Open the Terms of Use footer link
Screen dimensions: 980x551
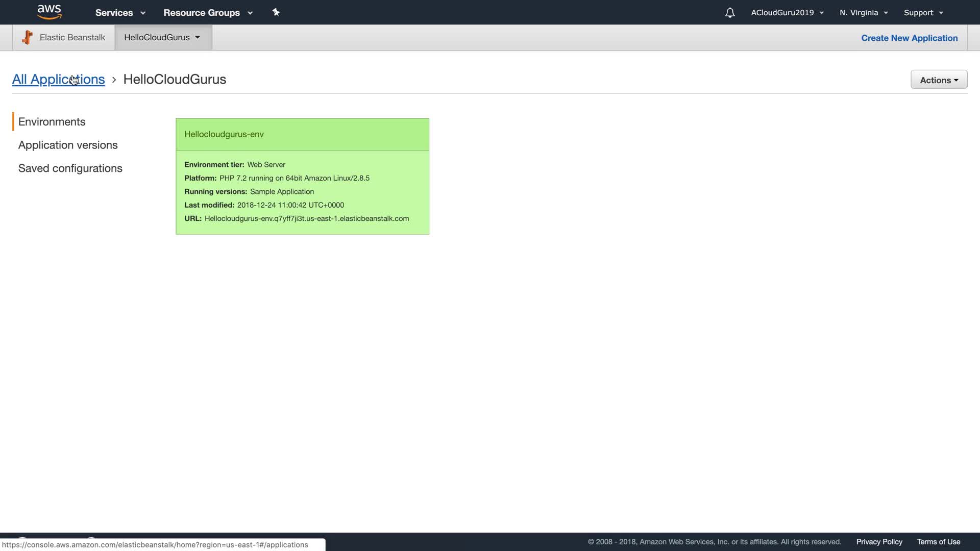click(938, 542)
